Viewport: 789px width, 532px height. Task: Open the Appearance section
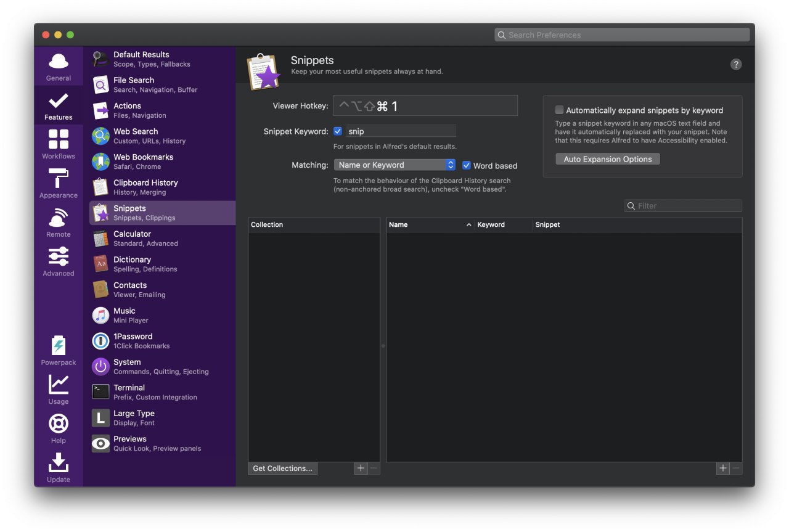[x=59, y=184]
